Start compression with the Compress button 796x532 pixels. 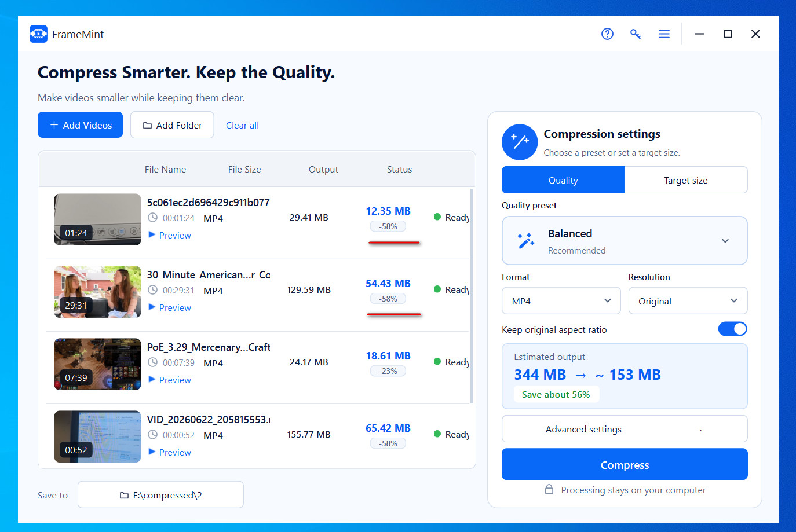pos(625,465)
